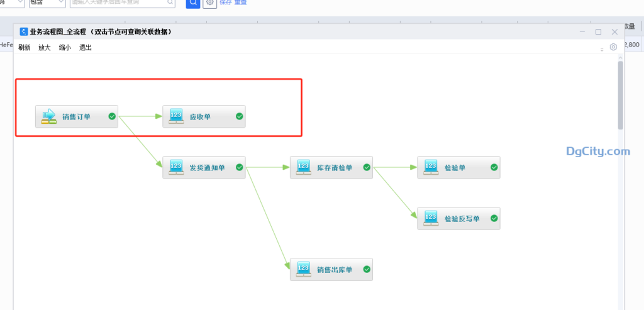Open flowchart settings gear icon

(613, 47)
